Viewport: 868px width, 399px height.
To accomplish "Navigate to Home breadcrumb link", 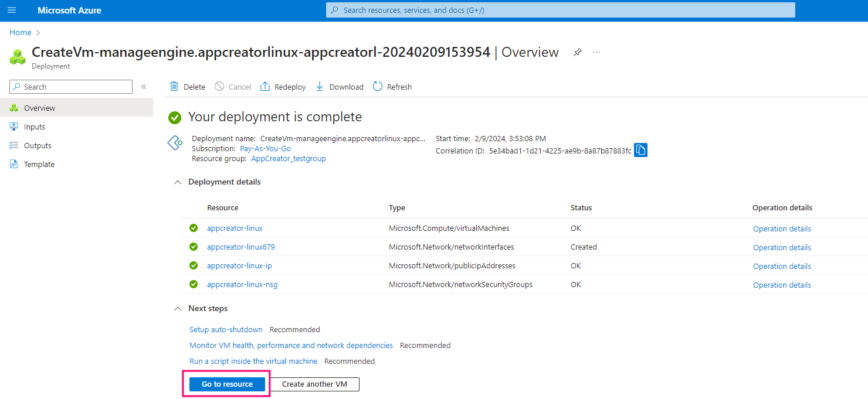I will point(21,33).
